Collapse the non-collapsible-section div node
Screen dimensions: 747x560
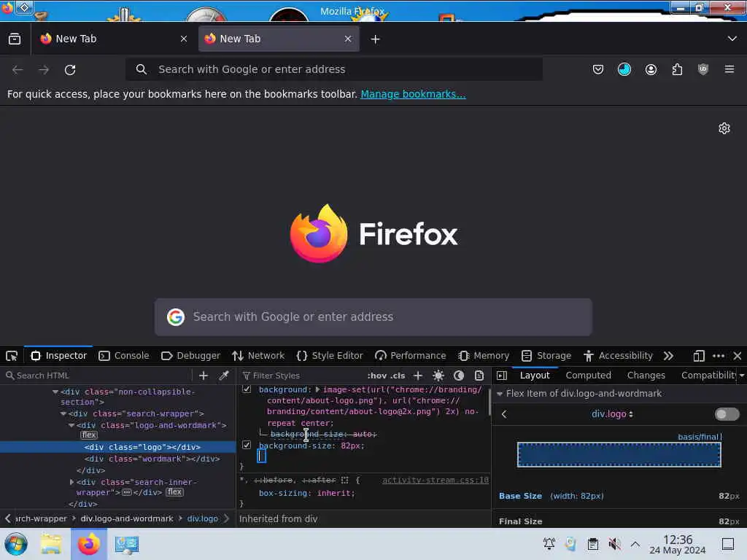(x=55, y=392)
